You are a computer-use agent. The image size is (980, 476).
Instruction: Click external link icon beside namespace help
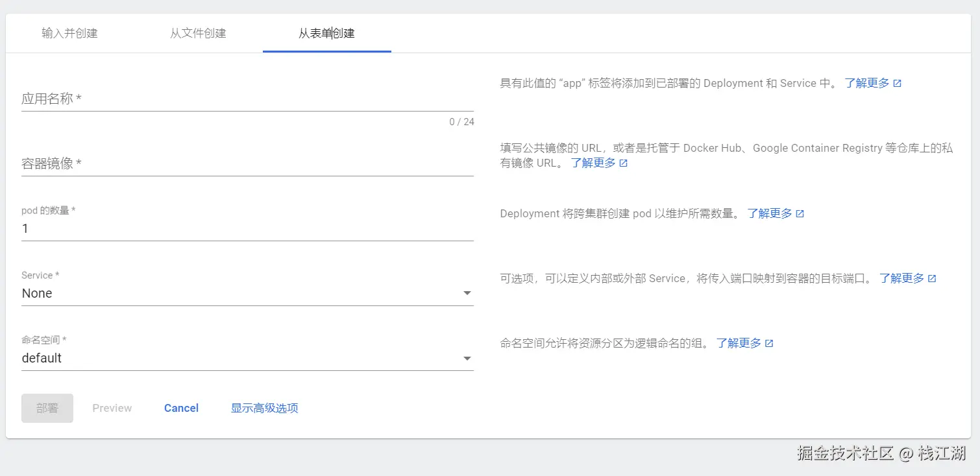pyautogui.click(x=769, y=343)
